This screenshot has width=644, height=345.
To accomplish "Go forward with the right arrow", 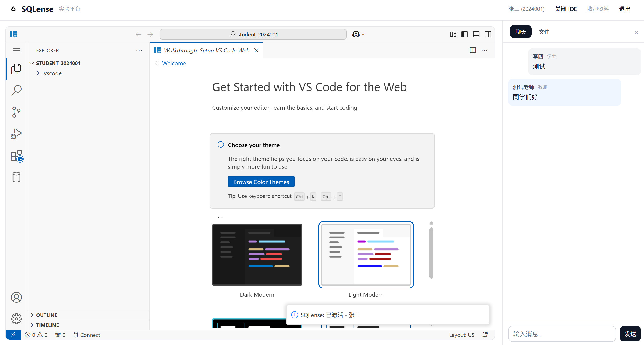I will coord(150,34).
